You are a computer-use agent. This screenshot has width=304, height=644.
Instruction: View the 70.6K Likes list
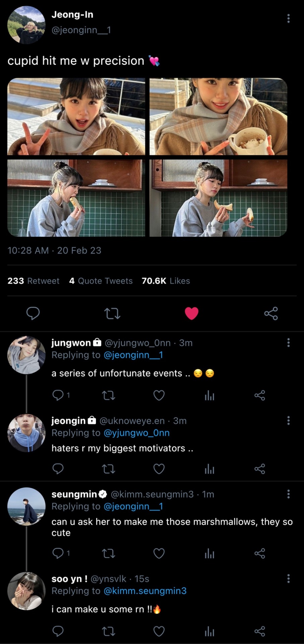click(166, 281)
